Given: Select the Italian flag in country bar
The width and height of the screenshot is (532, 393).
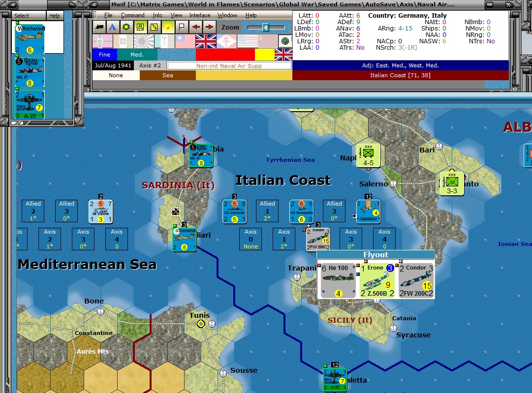Looking at the screenshot, I should 123,41.
